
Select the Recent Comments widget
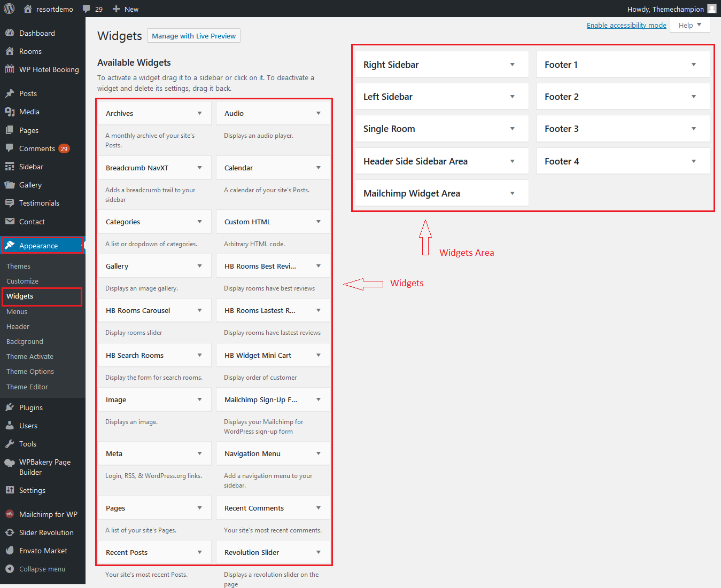coord(273,508)
